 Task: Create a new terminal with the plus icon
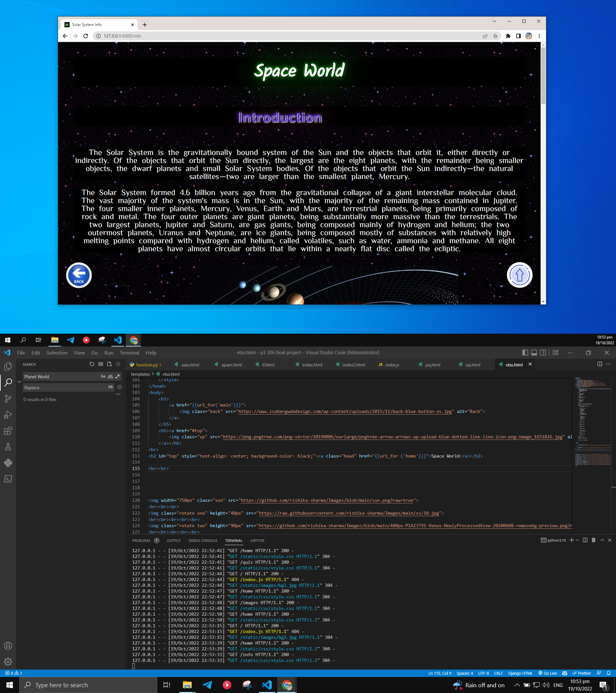(x=572, y=540)
